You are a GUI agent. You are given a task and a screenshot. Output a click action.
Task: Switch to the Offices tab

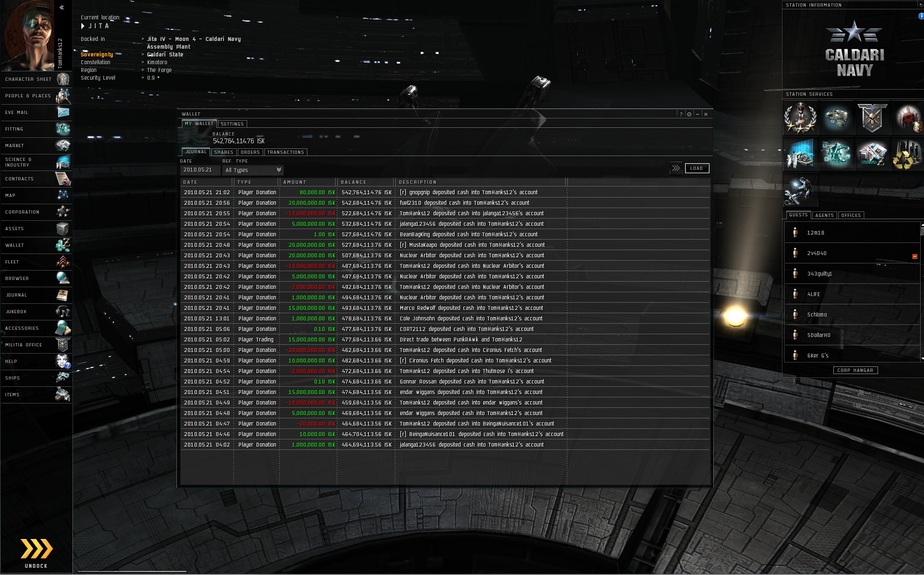(x=850, y=215)
